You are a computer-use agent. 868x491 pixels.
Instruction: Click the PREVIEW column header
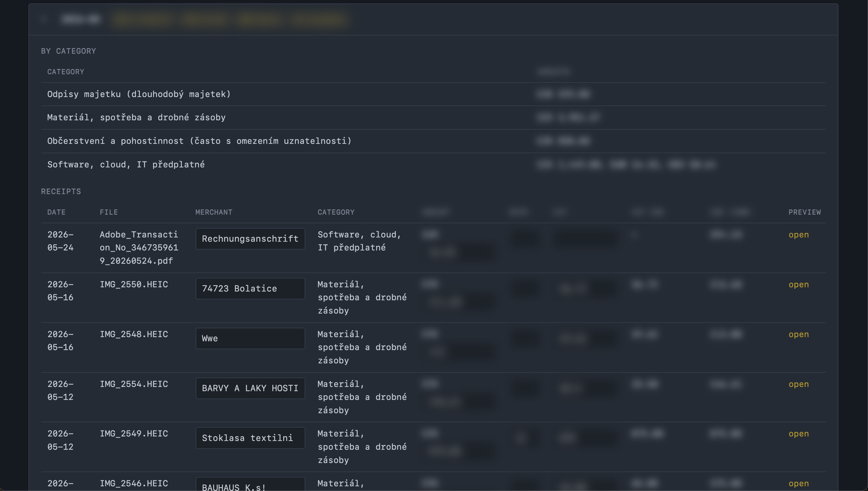click(805, 212)
